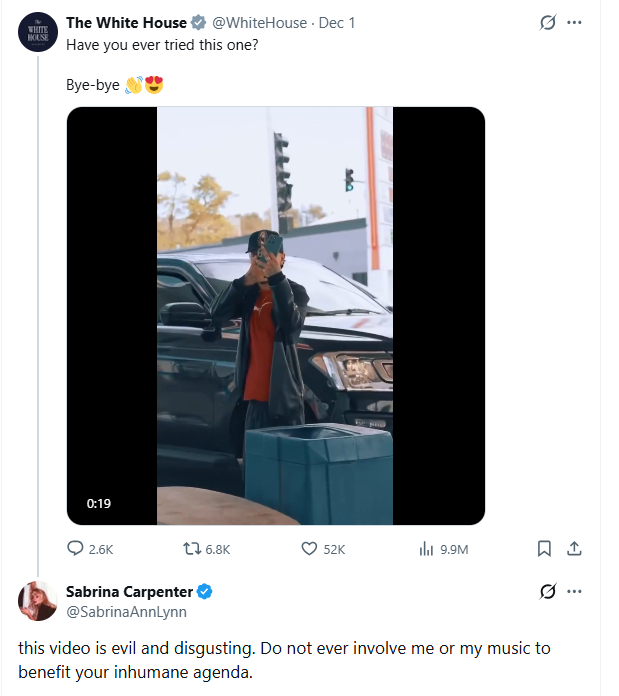The image size is (619, 696).
Task: Open the @SabrinaAnnLynn handle
Action: click(126, 612)
